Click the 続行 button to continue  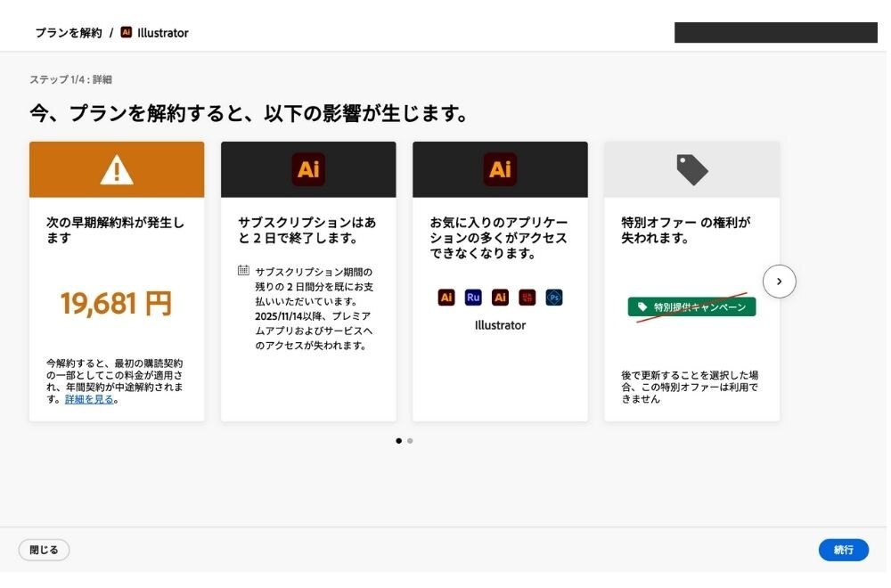click(x=843, y=550)
